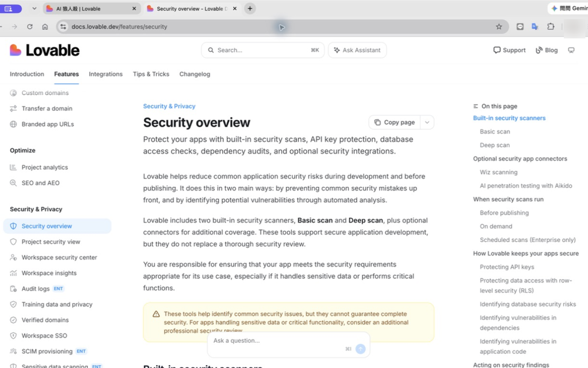Click the Project analytics chart icon
The height and width of the screenshot is (368, 588).
coord(13,167)
